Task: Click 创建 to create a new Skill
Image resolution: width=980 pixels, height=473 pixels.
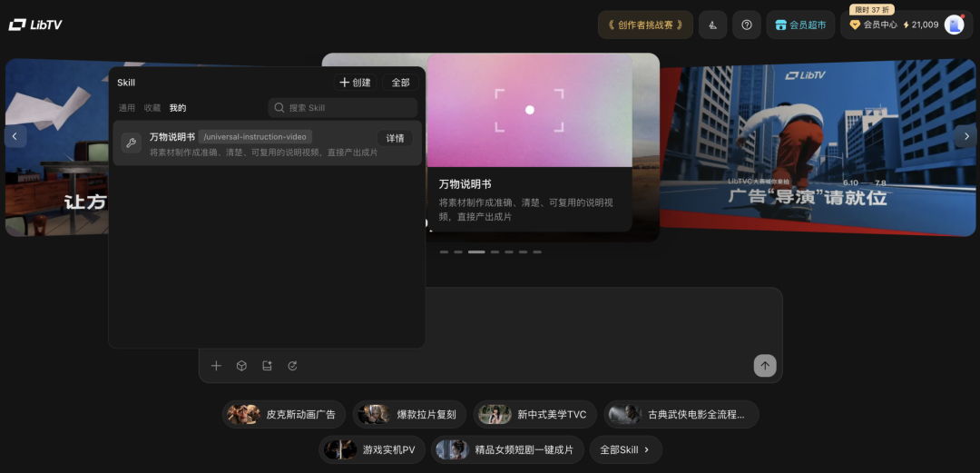Action: pyautogui.click(x=355, y=83)
